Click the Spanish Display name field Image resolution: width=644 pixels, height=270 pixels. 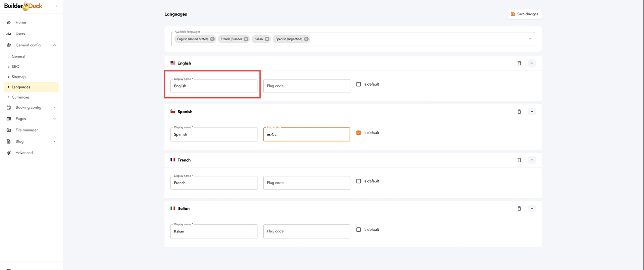[x=214, y=134]
